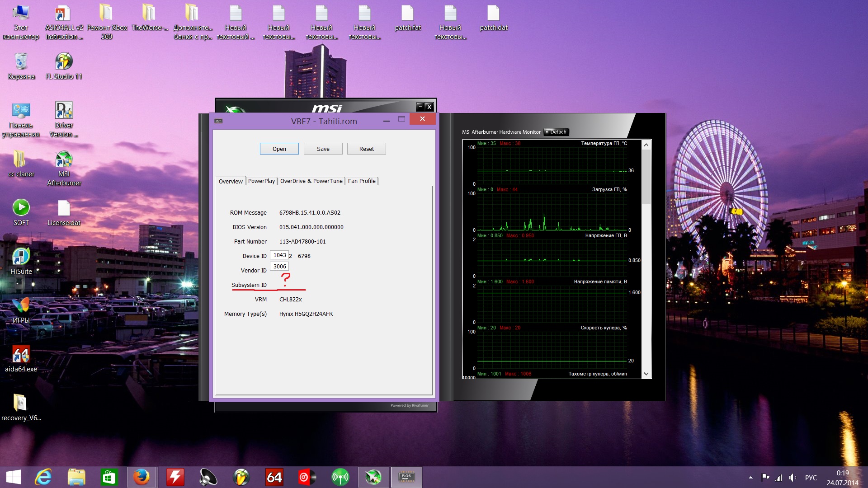Select the Fan Profile tab
This screenshot has height=488, width=868.
click(x=362, y=181)
